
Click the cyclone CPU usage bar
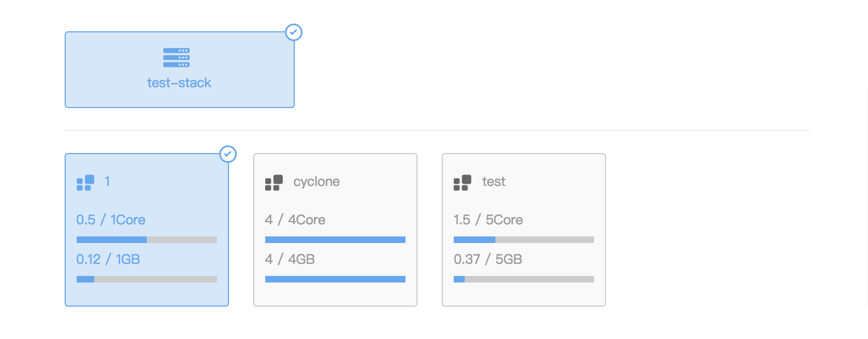coord(335,240)
